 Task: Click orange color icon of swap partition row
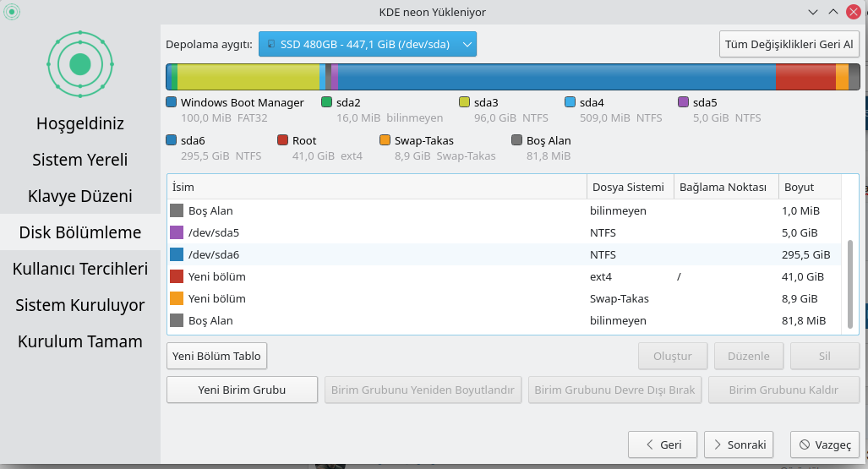click(177, 298)
